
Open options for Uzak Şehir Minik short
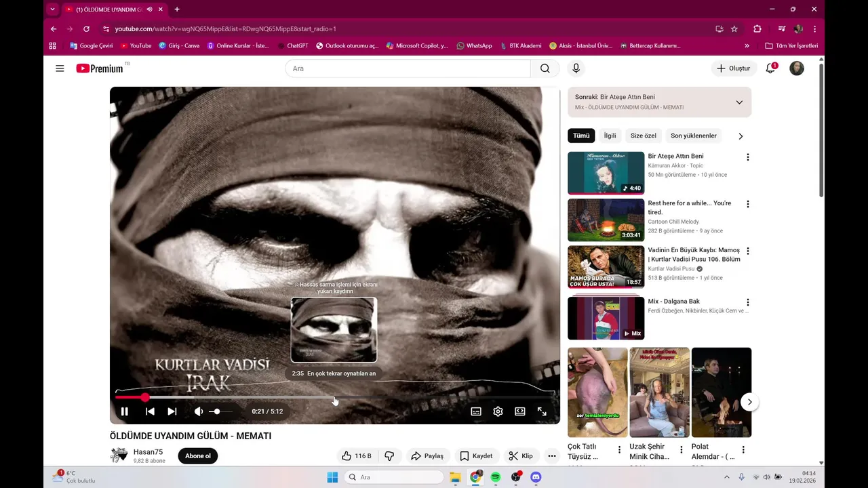pyautogui.click(x=682, y=449)
